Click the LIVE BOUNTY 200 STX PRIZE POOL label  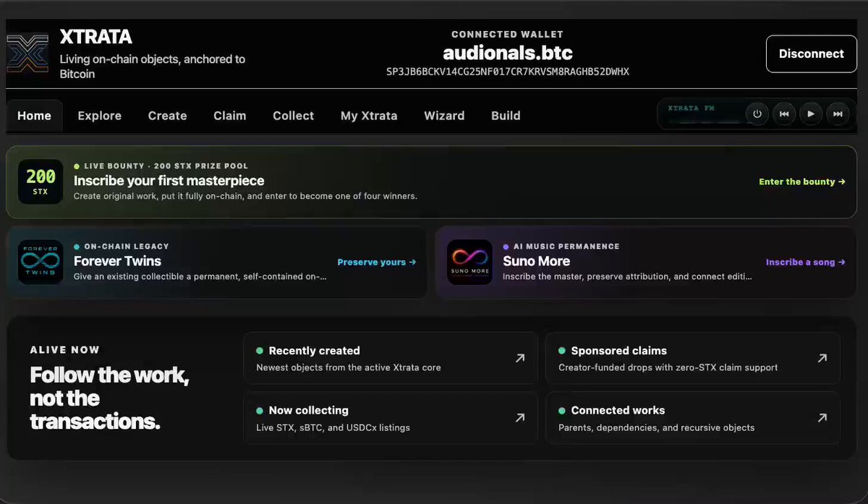click(x=166, y=166)
